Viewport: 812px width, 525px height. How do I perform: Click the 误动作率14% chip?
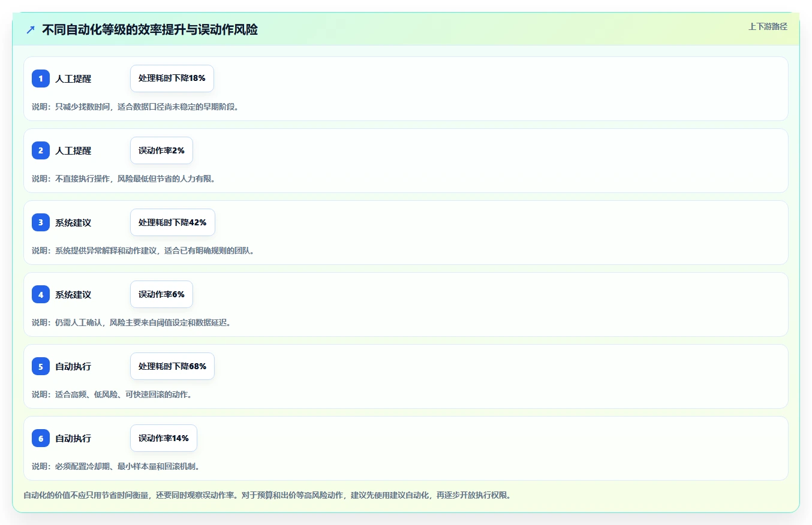164,438
